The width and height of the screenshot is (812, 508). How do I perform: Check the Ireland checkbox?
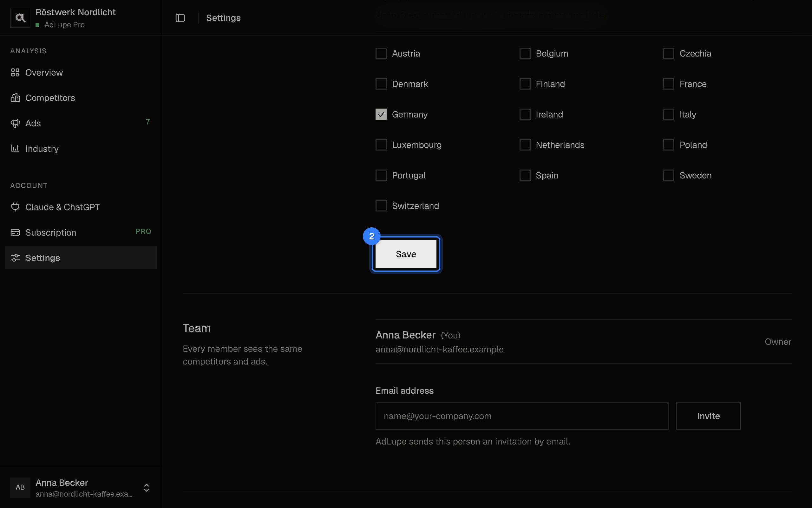tap(525, 114)
